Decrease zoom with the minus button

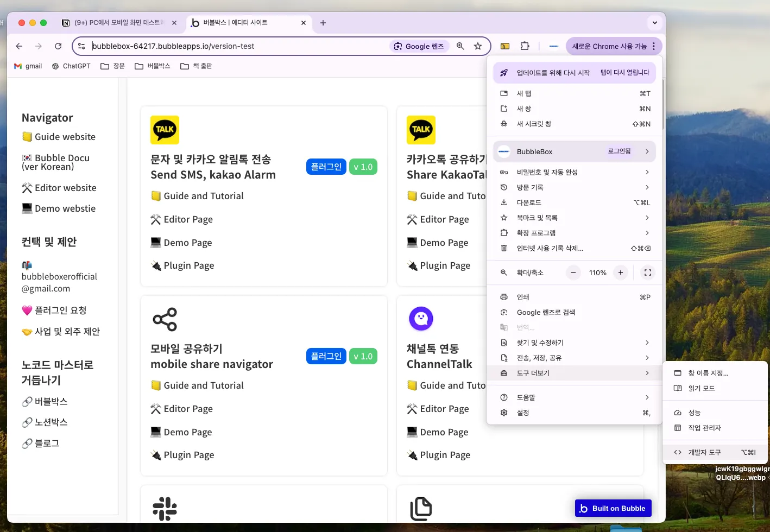tap(573, 273)
